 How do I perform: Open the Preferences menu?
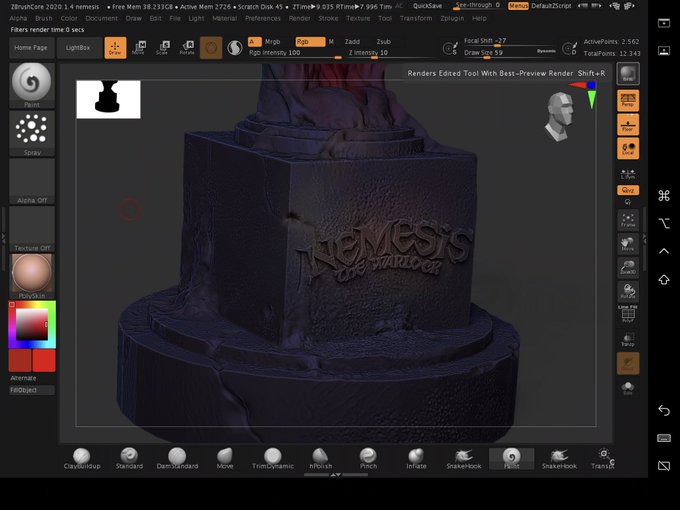pyautogui.click(x=262, y=18)
